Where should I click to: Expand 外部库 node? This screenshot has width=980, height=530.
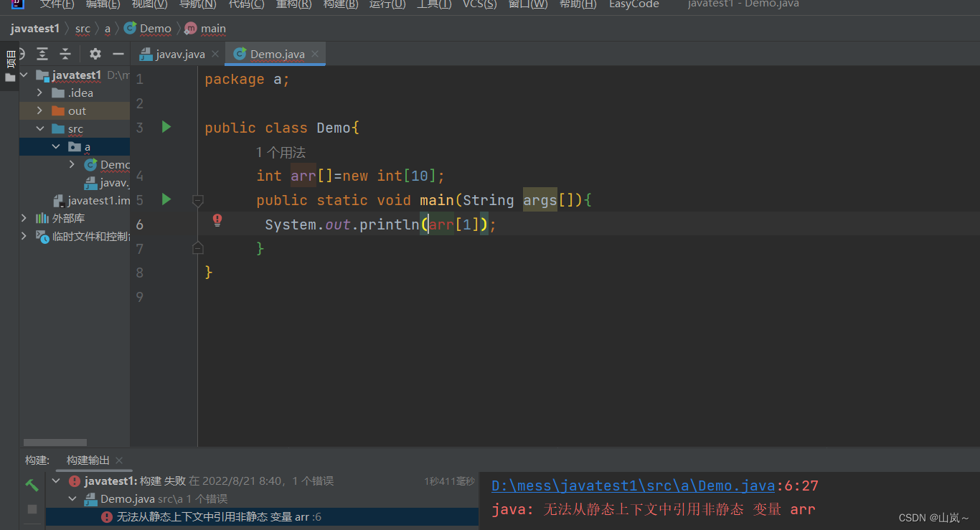[24, 218]
